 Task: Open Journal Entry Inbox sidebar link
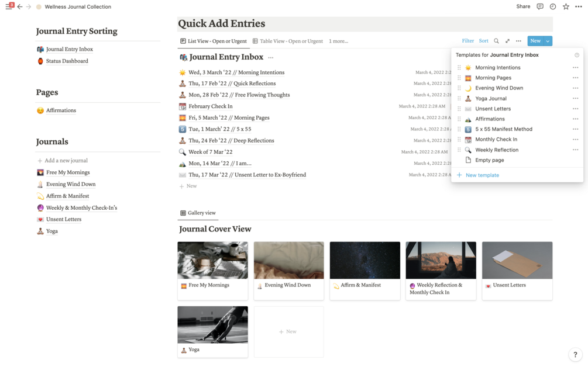pos(65,49)
